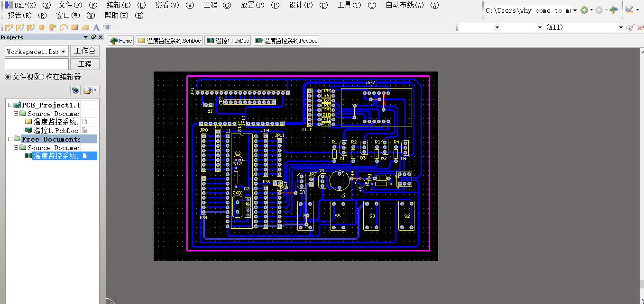Switch to the Home tab
The width and height of the screenshot is (644, 304).
pyautogui.click(x=121, y=41)
